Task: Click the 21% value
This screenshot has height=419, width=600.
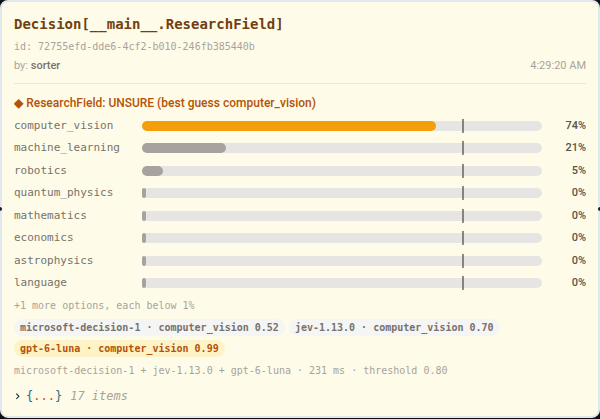Action: click(x=576, y=148)
